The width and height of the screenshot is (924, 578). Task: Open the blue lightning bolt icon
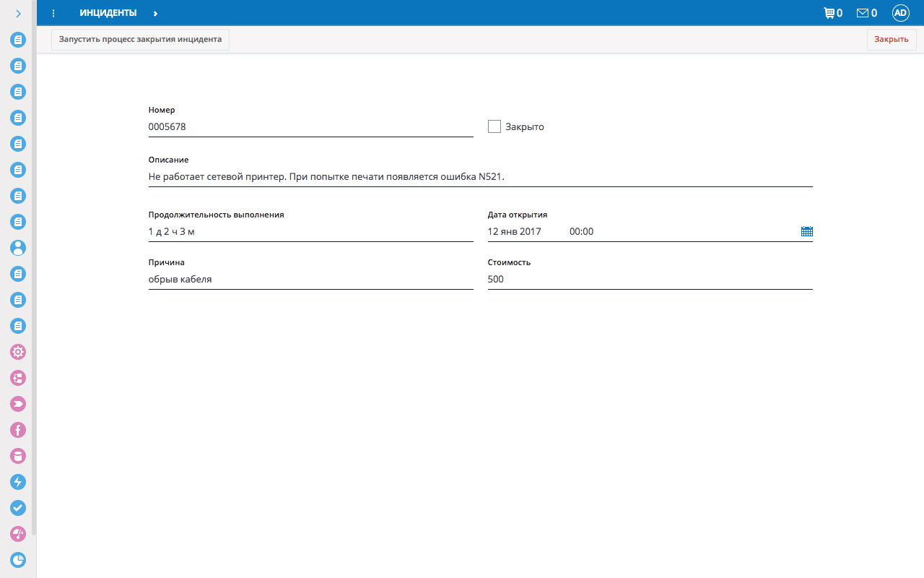18,482
